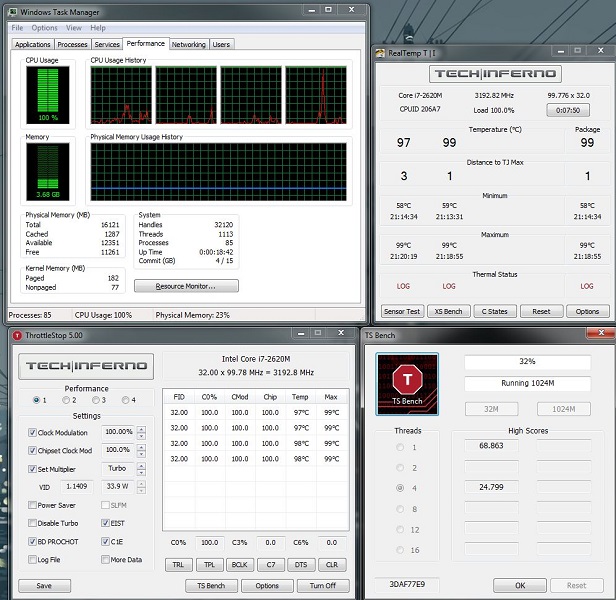The height and width of the screenshot is (600, 616).
Task: Toggle the EIST checkbox
Action: [x=105, y=523]
